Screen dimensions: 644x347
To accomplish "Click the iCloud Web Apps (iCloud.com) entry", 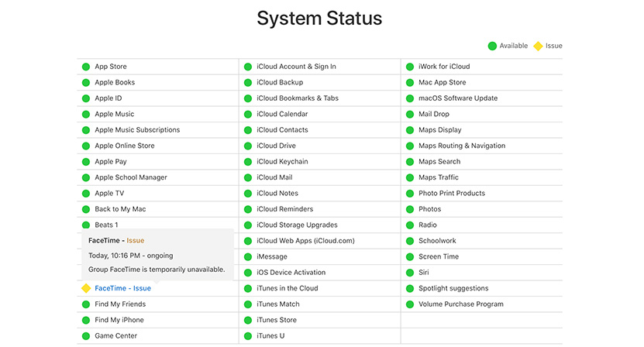I will 319,241.
